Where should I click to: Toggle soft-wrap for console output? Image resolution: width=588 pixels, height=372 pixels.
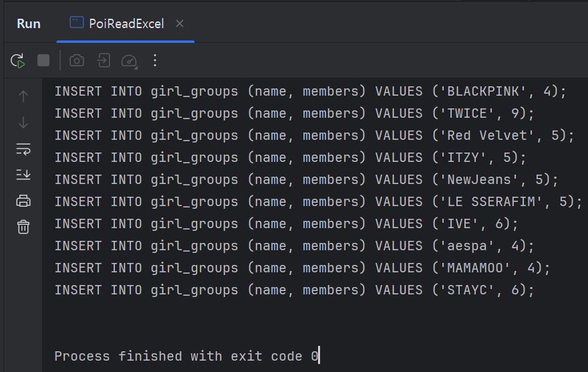pos(23,149)
